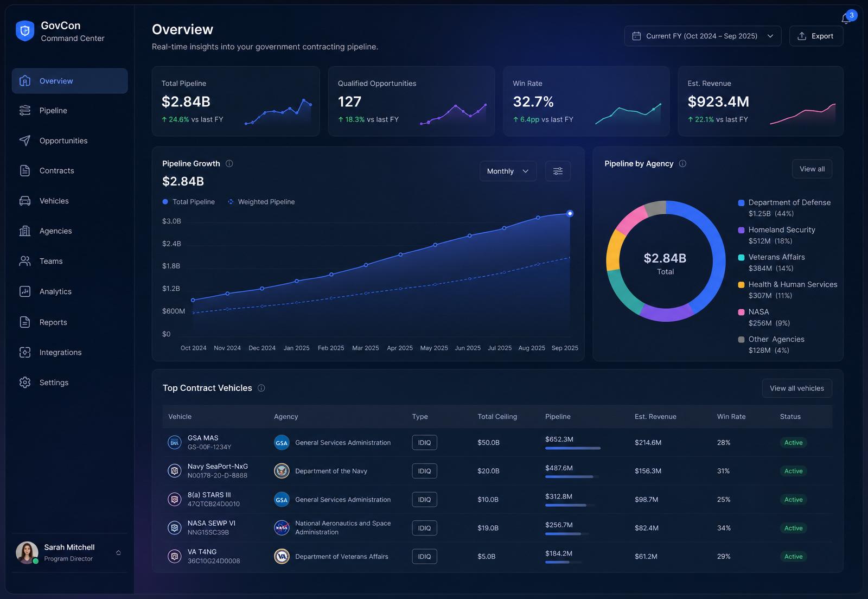Click the Veterans Affairs agency seal
Viewport: 868px width, 599px height.
[x=282, y=556]
